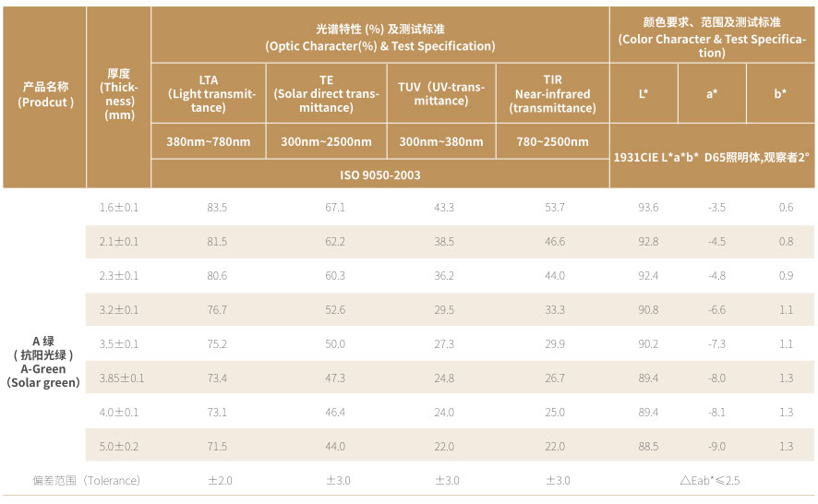
Task: Select the TE value 52.6
Action: pyautogui.click(x=334, y=310)
